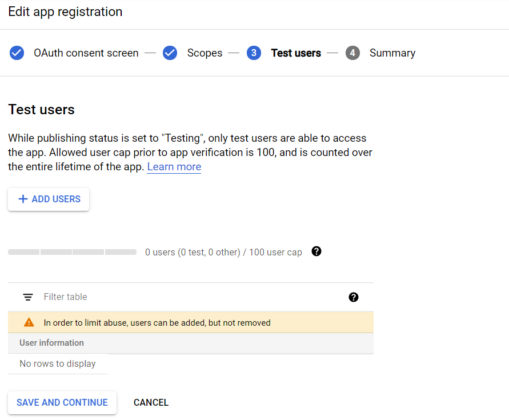
Task: Click the abuse warning banner text
Action: pyautogui.click(x=157, y=323)
